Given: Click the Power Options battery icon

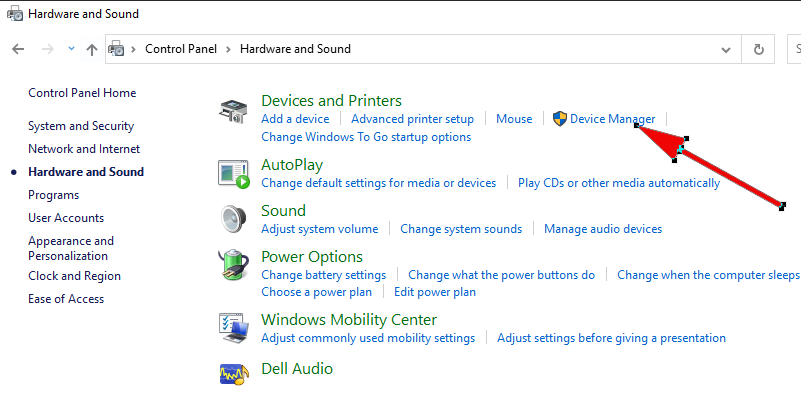Looking at the screenshot, I should pos(234,265).
